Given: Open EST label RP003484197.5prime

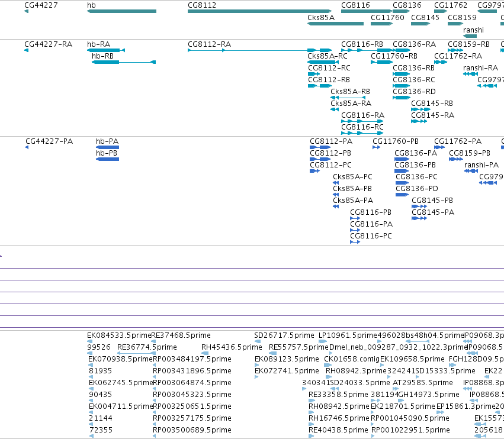Looking at the screenshot, I should (x=192, y=359).
